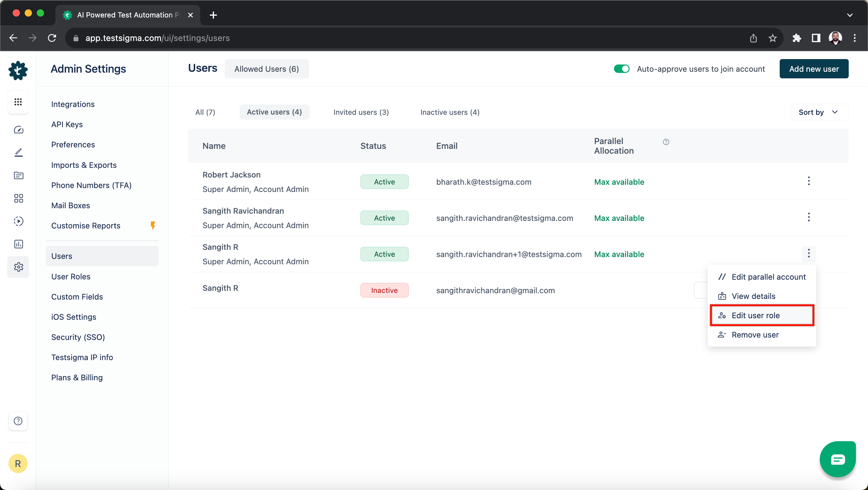This screenshot has width=868, height=490.
Task: Click the reports chart icon in left nav
Action: (x=18, y=244)
